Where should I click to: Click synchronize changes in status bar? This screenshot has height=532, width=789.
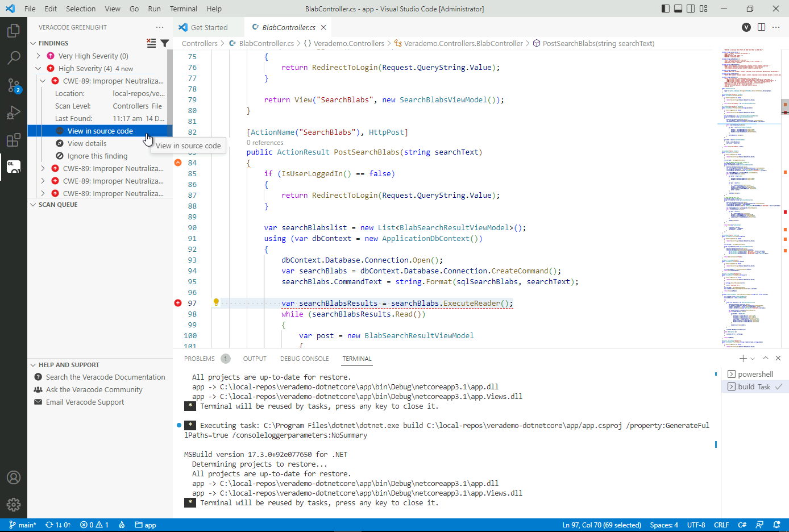click(58, 525)
